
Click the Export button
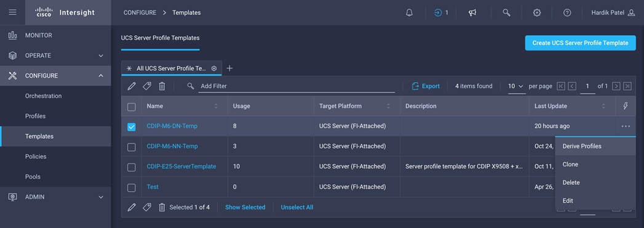pos(426,86)
